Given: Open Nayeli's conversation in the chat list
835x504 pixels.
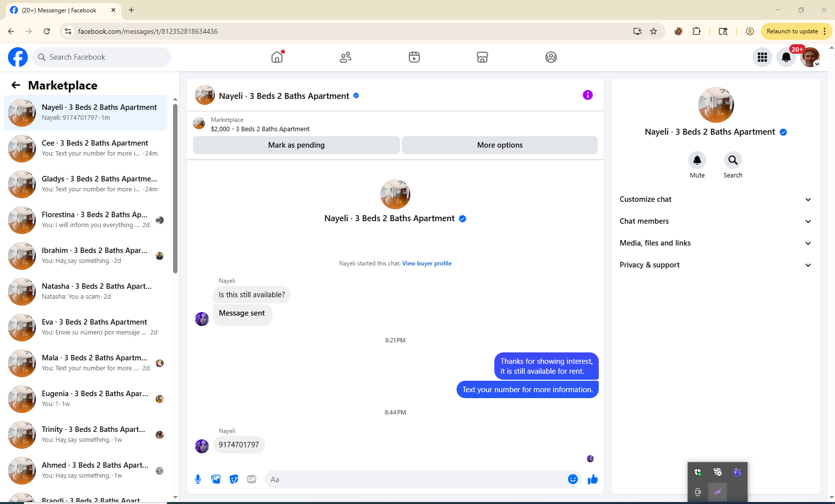Looking at the screenshot, I should point(86,113).
